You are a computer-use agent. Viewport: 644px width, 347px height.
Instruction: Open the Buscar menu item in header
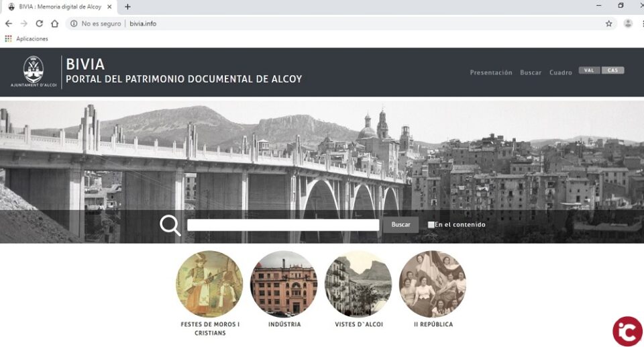tap(531, 72)
